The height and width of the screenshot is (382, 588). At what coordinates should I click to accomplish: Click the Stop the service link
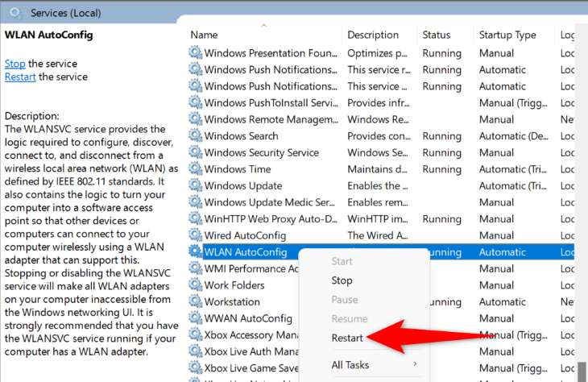click(x=15, y=64)
